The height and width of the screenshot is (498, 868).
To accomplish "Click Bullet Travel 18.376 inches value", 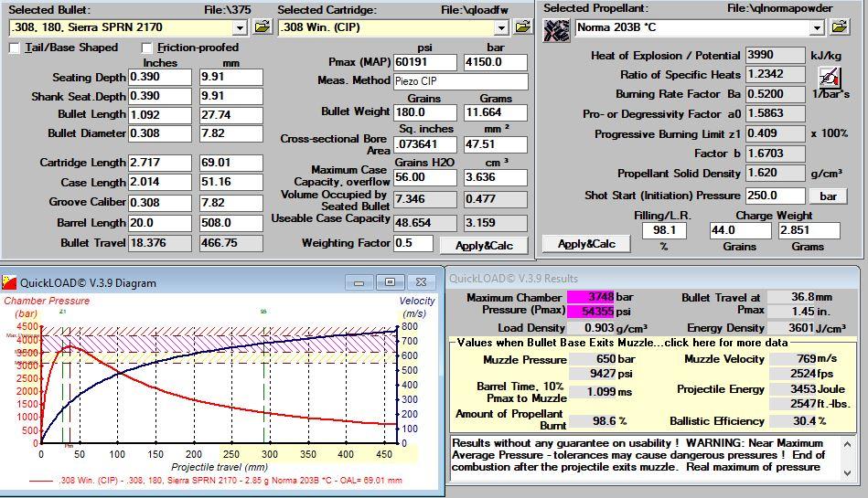I will (x=160, y=243).
